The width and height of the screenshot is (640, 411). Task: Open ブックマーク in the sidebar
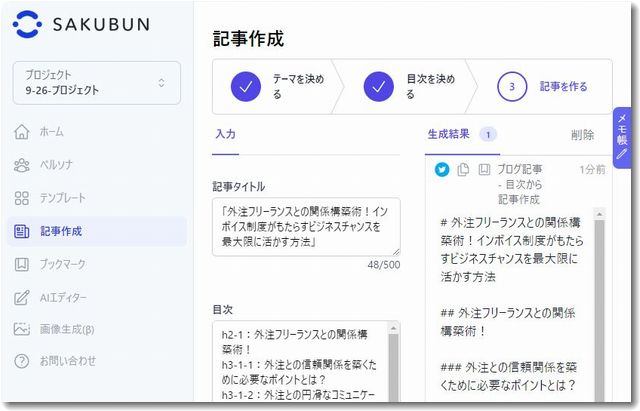pos(62,264)
